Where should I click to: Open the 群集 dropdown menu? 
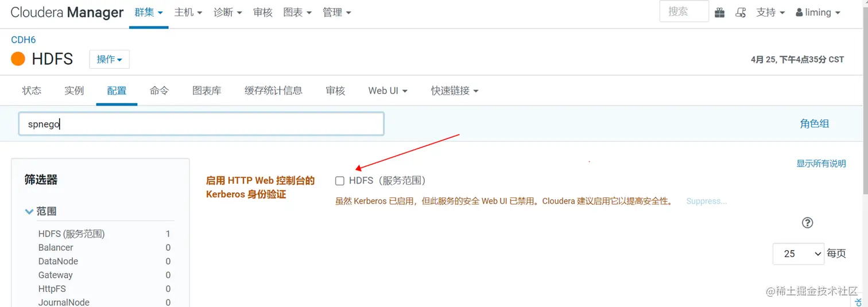coord(149,12)
